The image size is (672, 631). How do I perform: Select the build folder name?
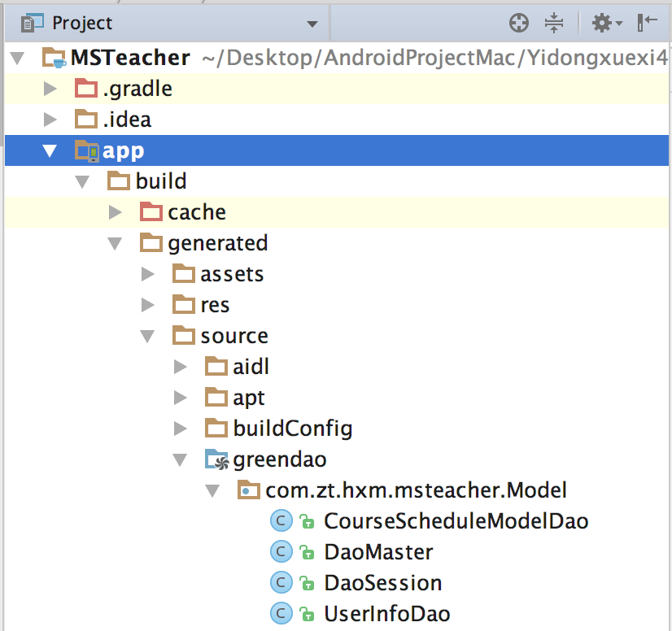click(x=161, y=181)
